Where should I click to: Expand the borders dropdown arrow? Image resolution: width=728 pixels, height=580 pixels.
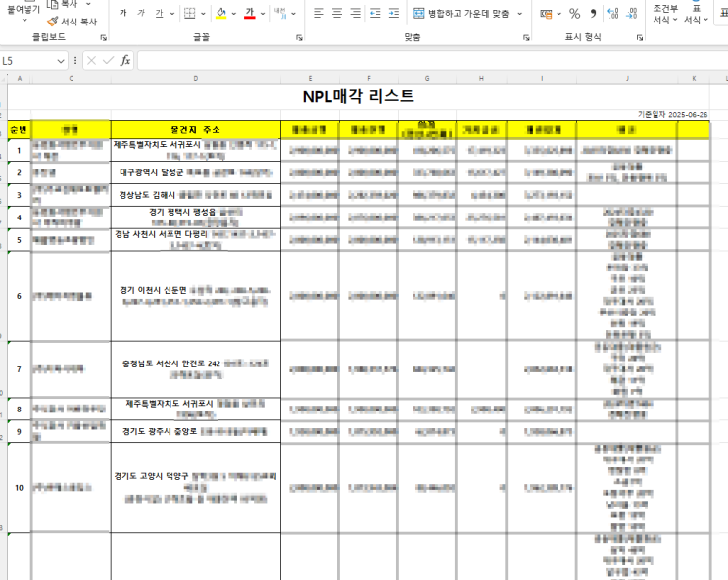203,14
